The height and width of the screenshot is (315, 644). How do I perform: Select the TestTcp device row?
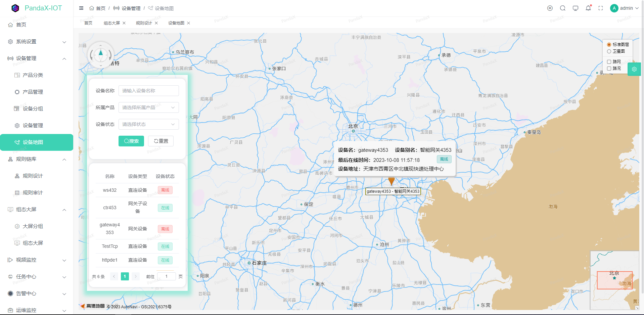[137, 246]
